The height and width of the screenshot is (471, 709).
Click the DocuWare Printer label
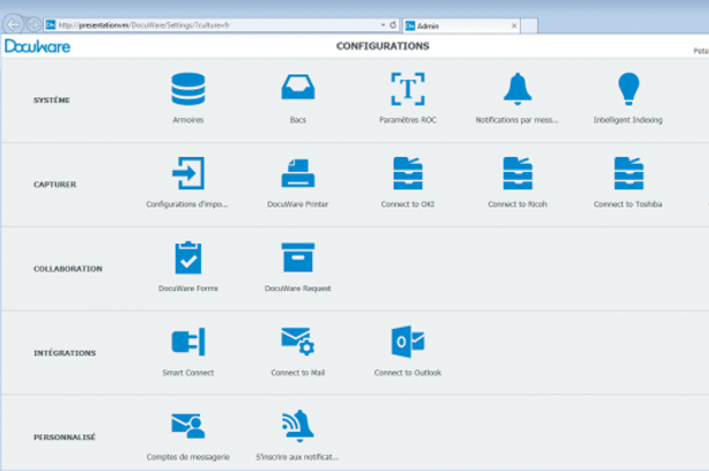pyautogui.click(x=298, y=204)
